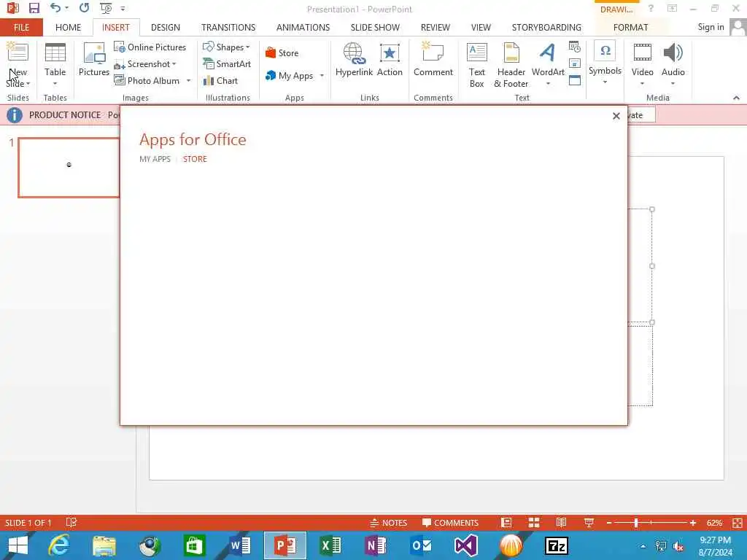Open the FILE tab
The width and height of the screenshot is (747, 560).
[x=21, y=27]
